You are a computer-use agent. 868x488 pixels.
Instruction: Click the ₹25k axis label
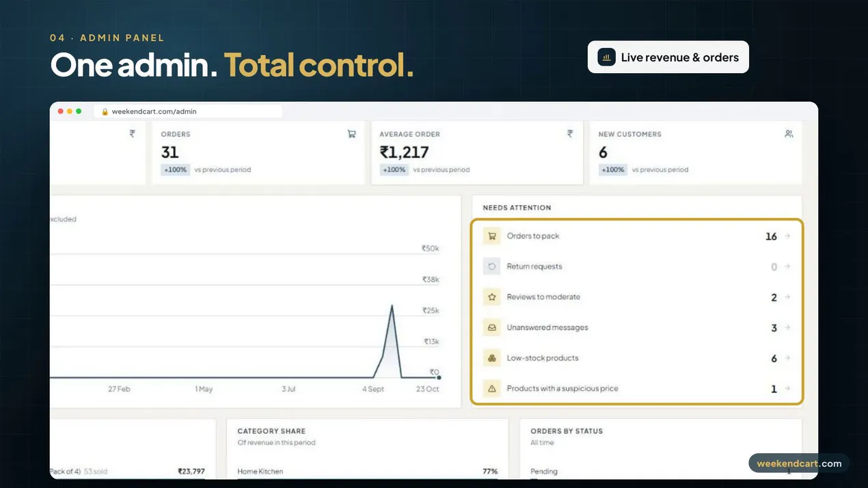pos(431,310)
